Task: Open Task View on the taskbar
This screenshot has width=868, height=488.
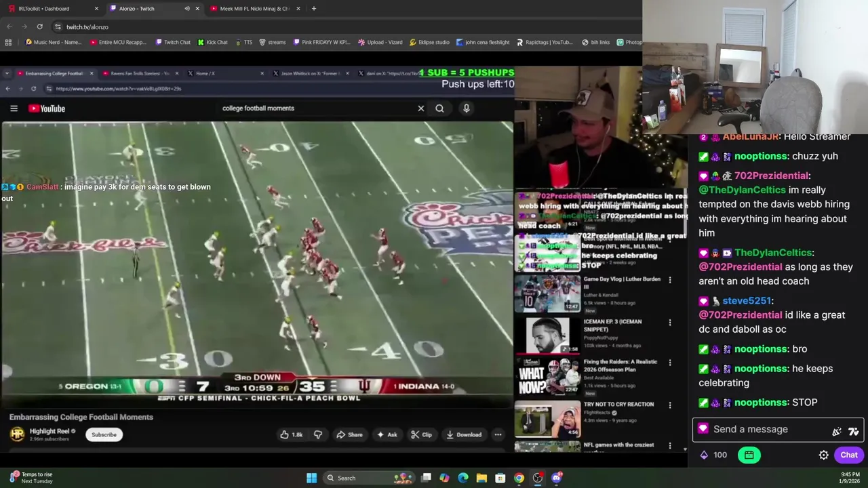Action: click(x=426, y=478)
